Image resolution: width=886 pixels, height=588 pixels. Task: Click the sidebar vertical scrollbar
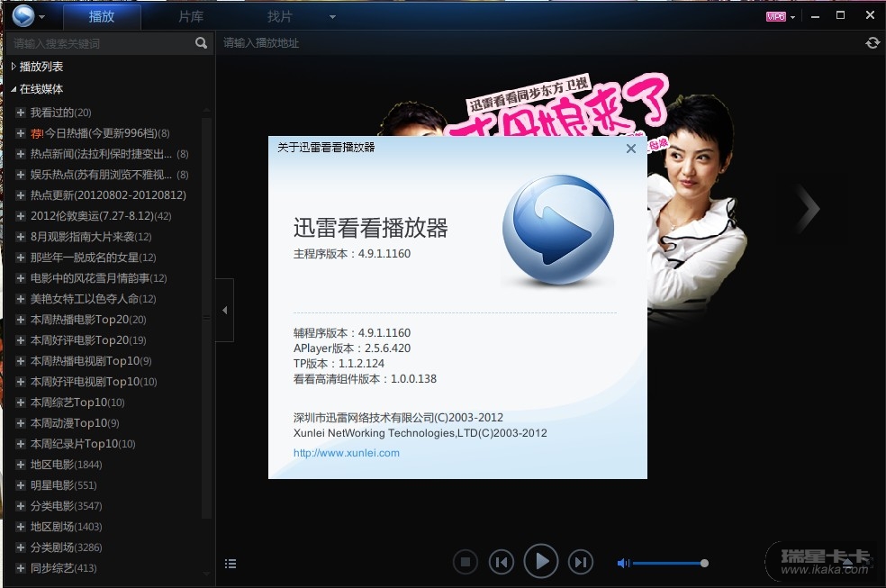pos(206,316)
